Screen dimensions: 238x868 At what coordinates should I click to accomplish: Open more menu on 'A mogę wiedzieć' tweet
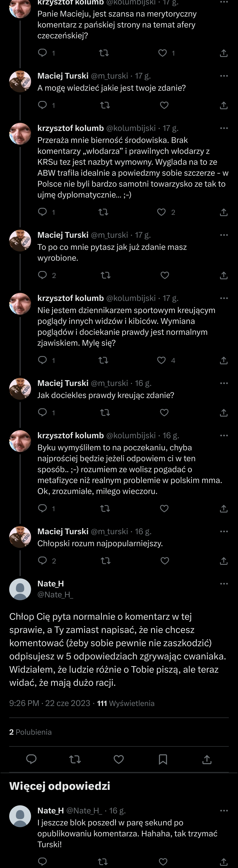click(224, 76)
